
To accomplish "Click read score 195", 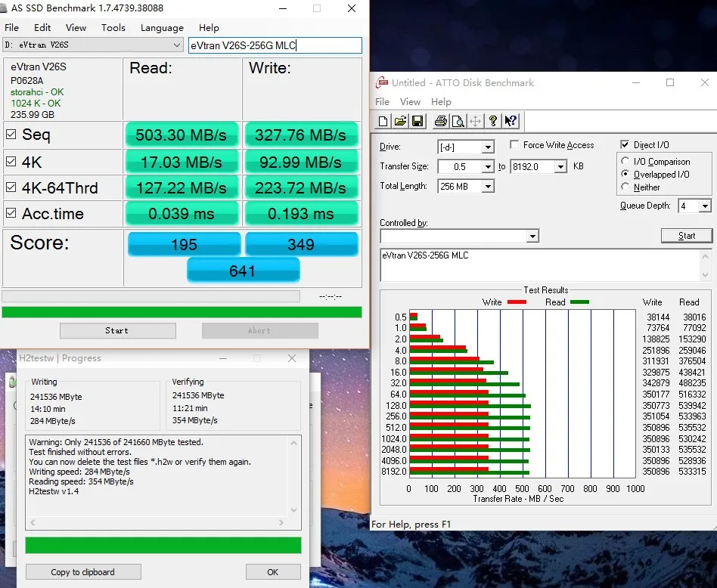I will 184,244.
